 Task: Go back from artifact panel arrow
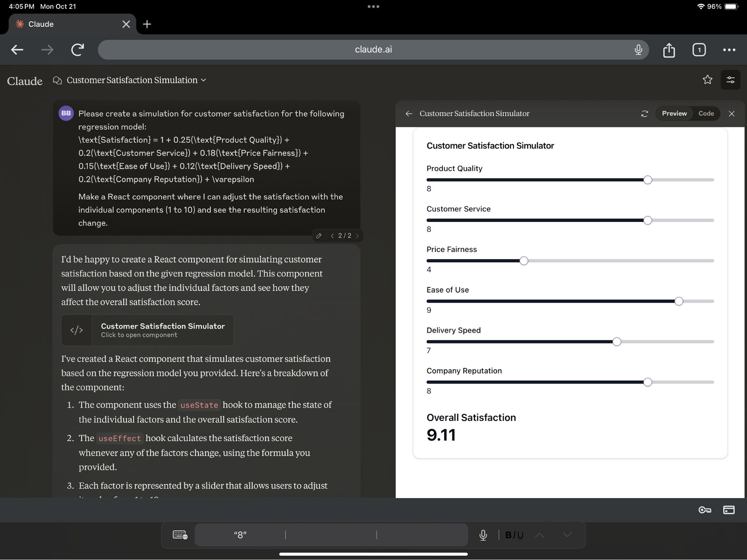[409, 114]
